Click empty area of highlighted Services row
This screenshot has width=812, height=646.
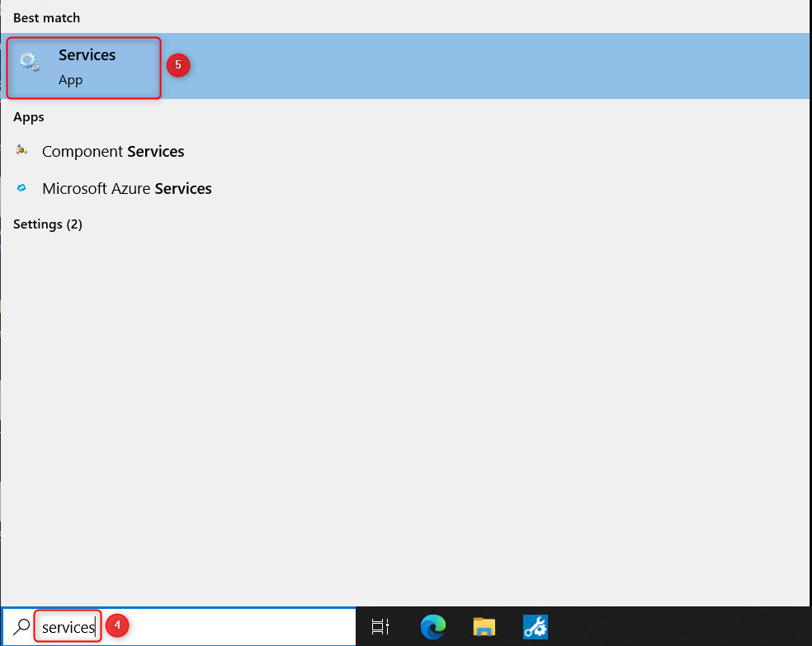point(495,66)
